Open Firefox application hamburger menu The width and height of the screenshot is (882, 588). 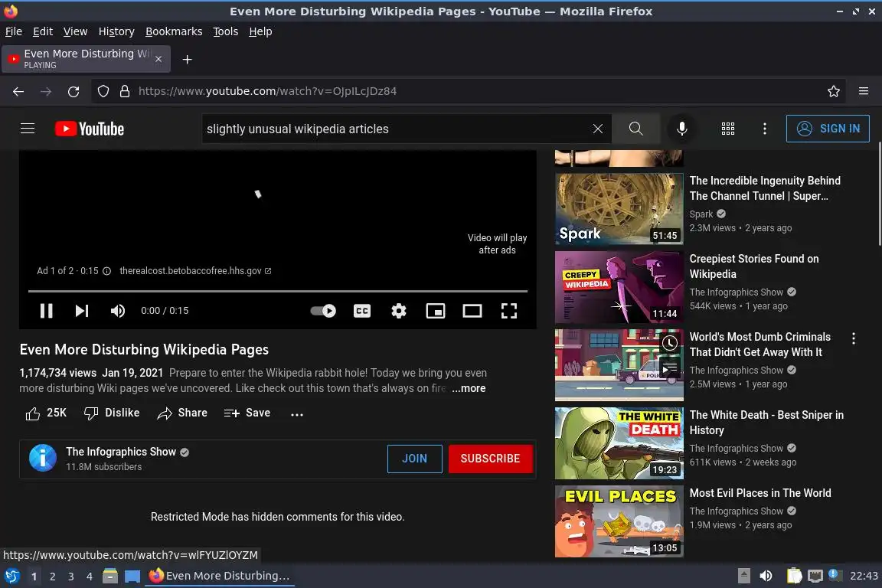(x=864, y=91)
